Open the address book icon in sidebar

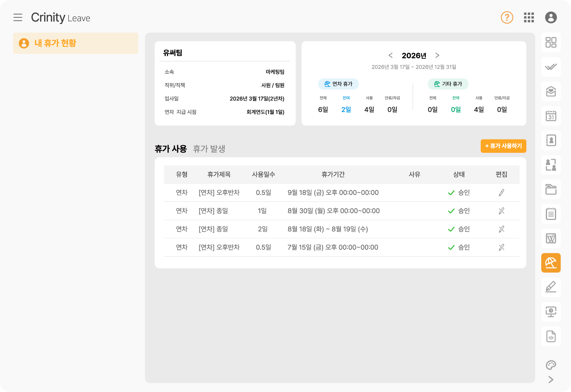point(551,140)
